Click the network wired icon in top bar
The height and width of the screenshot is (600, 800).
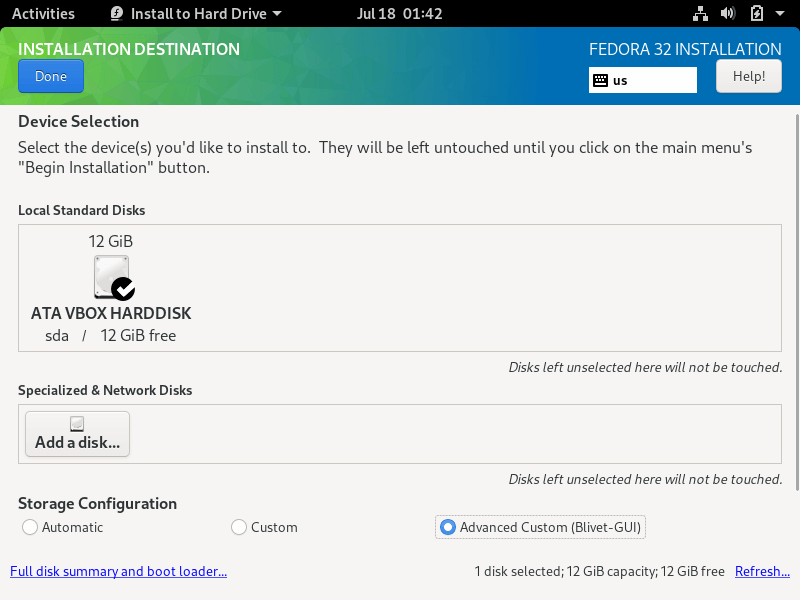coord(701,13)
